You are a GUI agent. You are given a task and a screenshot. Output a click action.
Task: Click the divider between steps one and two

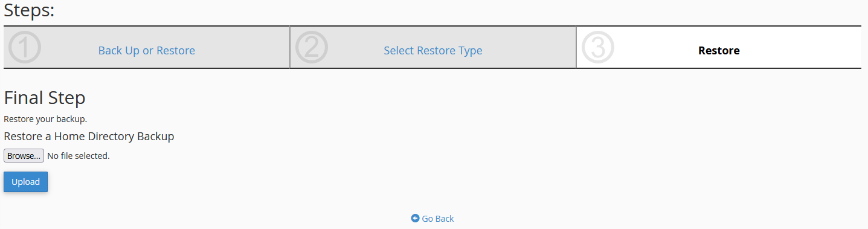click(x=290, y=47)
